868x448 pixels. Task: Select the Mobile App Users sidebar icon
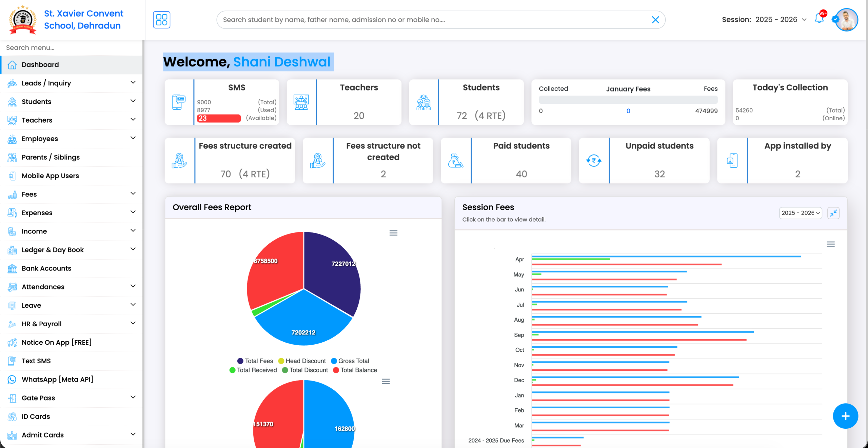[x=12, y=176]
